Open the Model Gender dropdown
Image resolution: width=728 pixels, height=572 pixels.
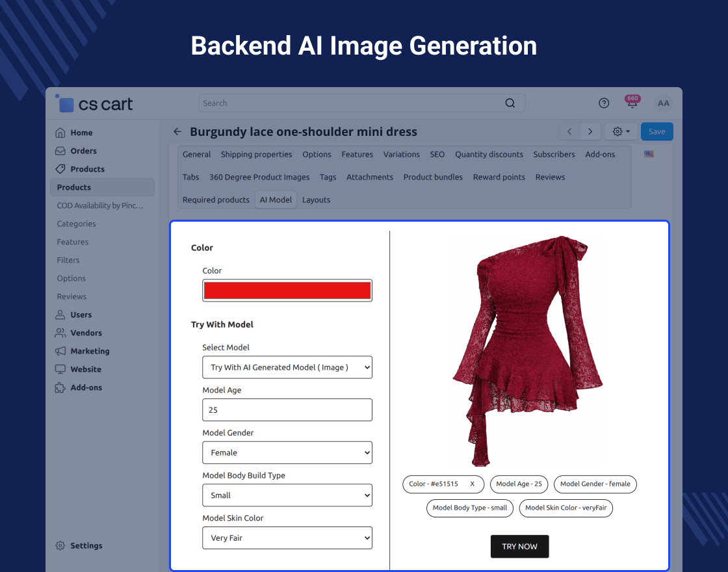287,452
